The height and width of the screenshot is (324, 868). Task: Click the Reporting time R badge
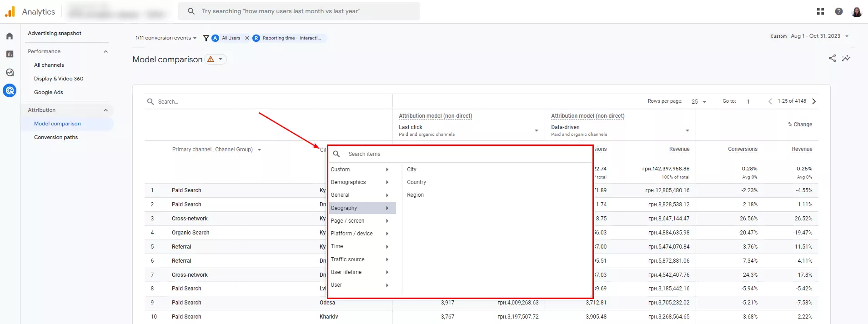coord(256,38)
